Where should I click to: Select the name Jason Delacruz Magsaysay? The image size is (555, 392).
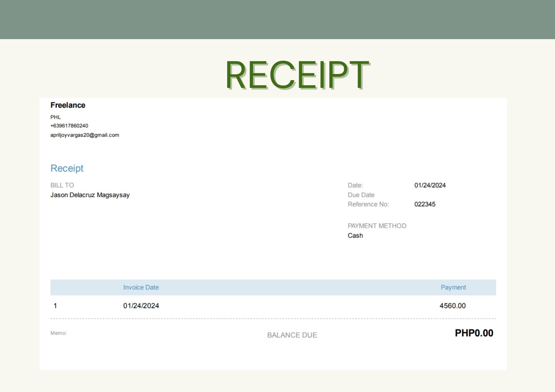90,195
